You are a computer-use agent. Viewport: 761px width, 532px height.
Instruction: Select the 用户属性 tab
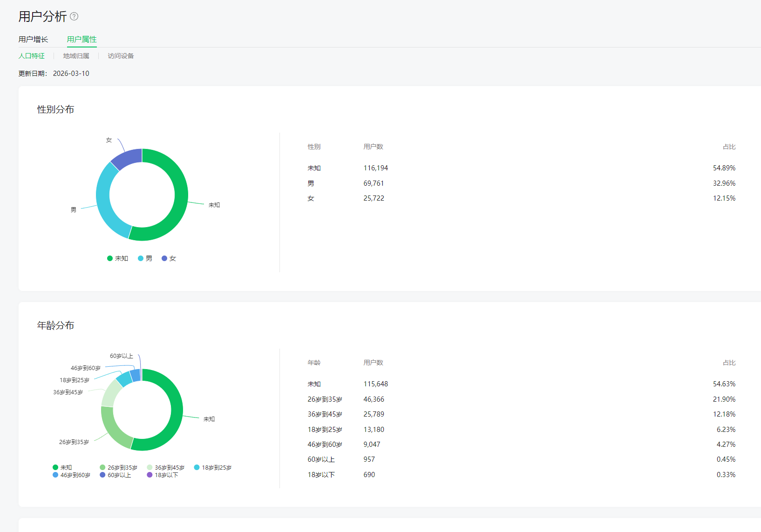pos(82,40)
